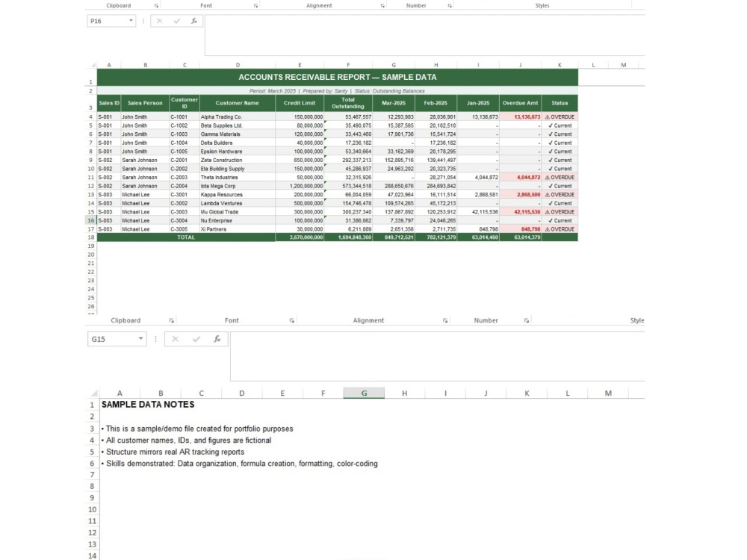Click inside the G15 name box field
This screenshot has width=747, height=560.
pos(112,339)
